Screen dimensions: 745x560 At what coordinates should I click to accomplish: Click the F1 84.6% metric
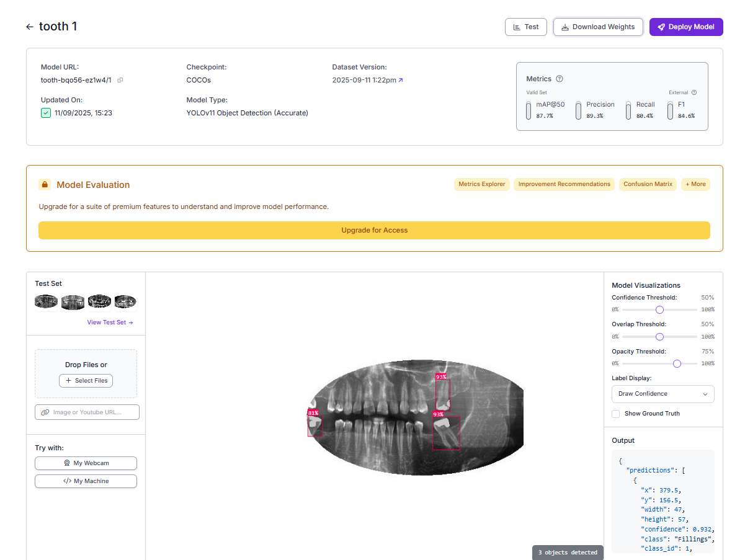pyautogui.click(x=681, y=110)
